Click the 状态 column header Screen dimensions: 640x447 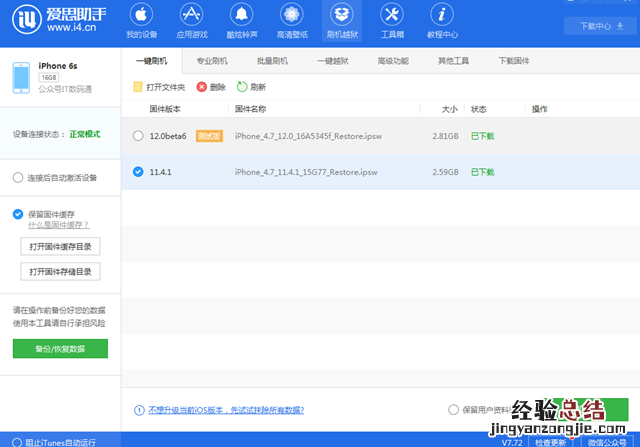478,109
